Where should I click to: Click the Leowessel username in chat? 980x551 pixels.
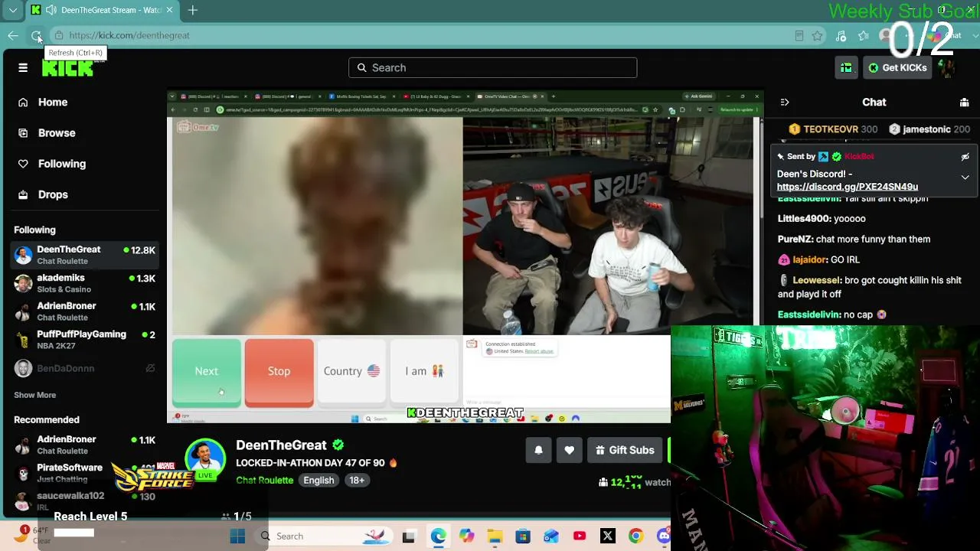[817, 280]
